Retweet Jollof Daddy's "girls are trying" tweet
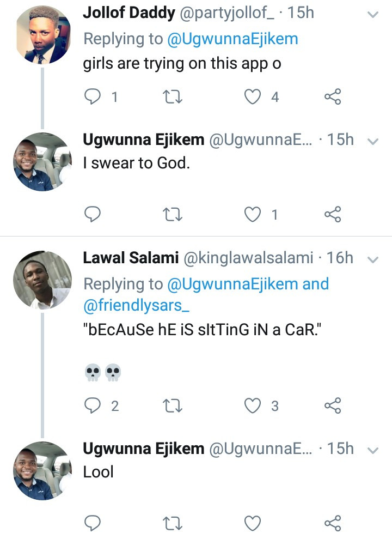The height and width of the screenshot is (539, 392). click(172, 97)
